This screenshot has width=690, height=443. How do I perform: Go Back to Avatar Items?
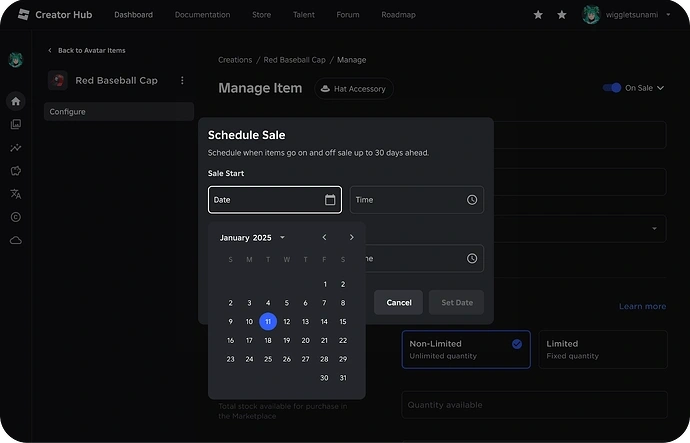coord(87,51)
